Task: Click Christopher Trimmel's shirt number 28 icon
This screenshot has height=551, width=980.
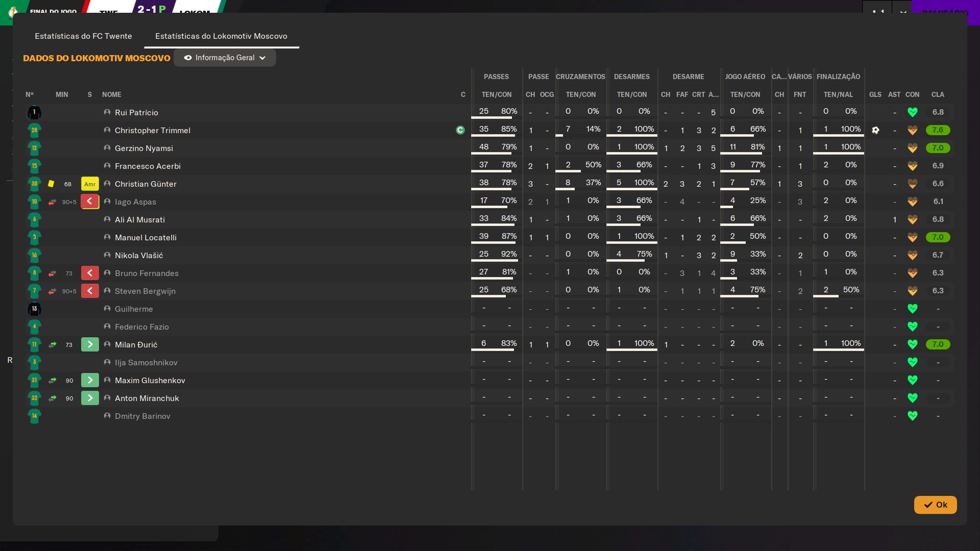Action: click(34, 130)
